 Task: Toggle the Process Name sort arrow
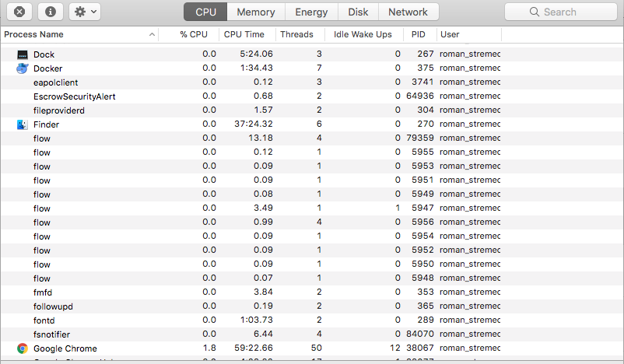pos(152,34)
